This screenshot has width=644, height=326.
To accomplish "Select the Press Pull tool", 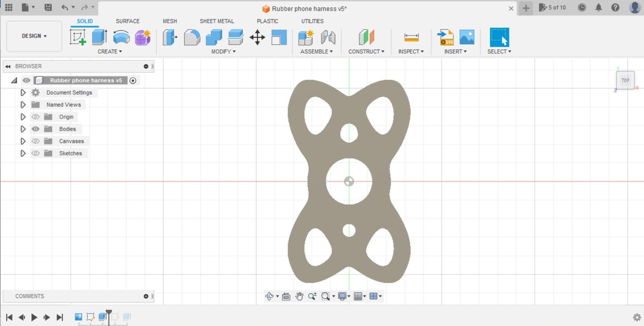I will click(x=170, y=37).
